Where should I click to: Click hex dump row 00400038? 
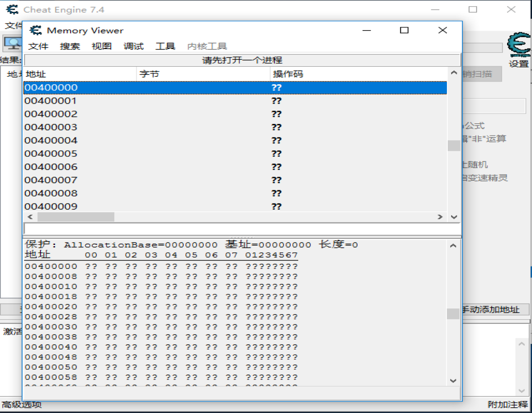pos(161,337)
